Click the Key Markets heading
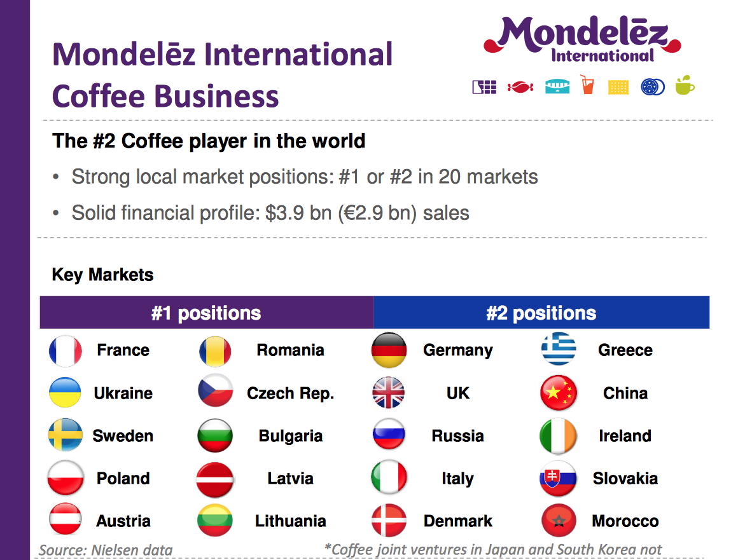 (x=102, y=275)
